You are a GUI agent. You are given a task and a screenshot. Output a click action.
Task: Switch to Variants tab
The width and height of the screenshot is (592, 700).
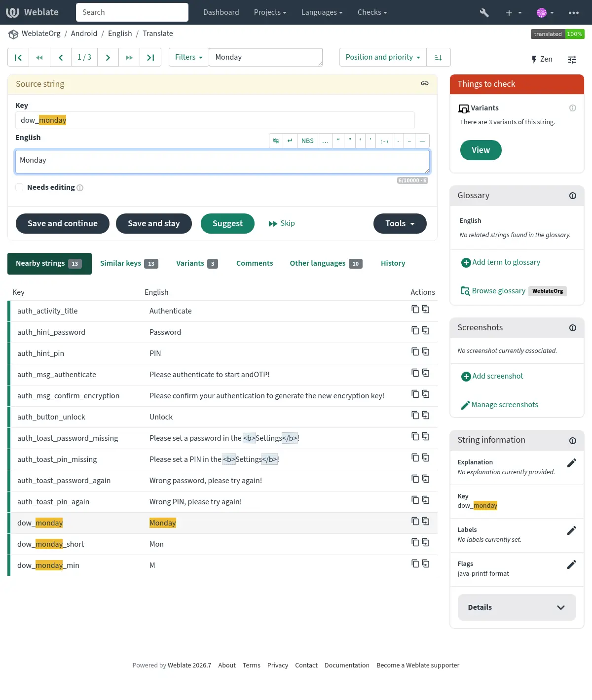(x=197, y=264)
